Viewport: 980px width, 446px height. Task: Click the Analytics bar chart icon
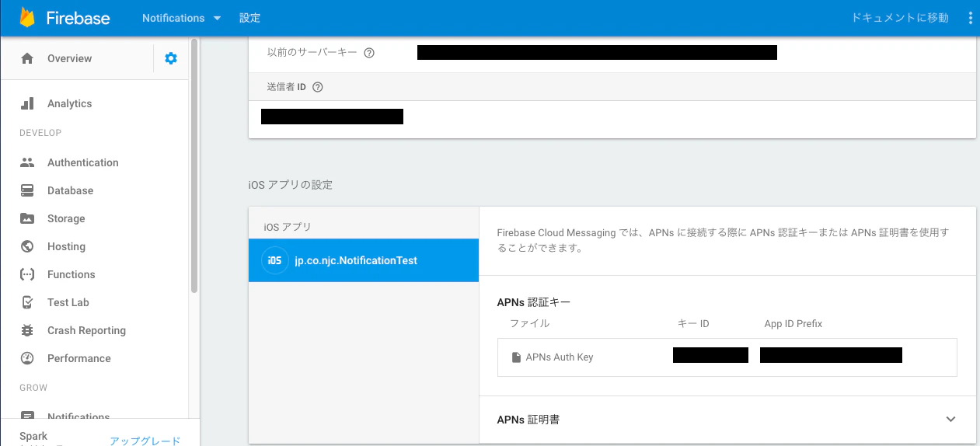[x=27, y=103]
